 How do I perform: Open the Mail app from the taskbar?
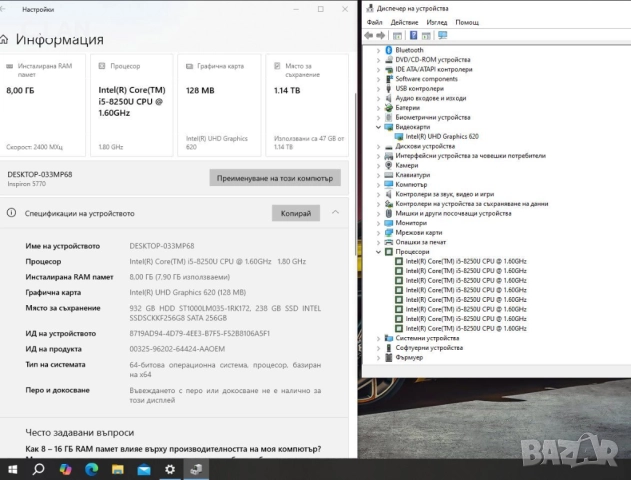[x=144, y=469]
